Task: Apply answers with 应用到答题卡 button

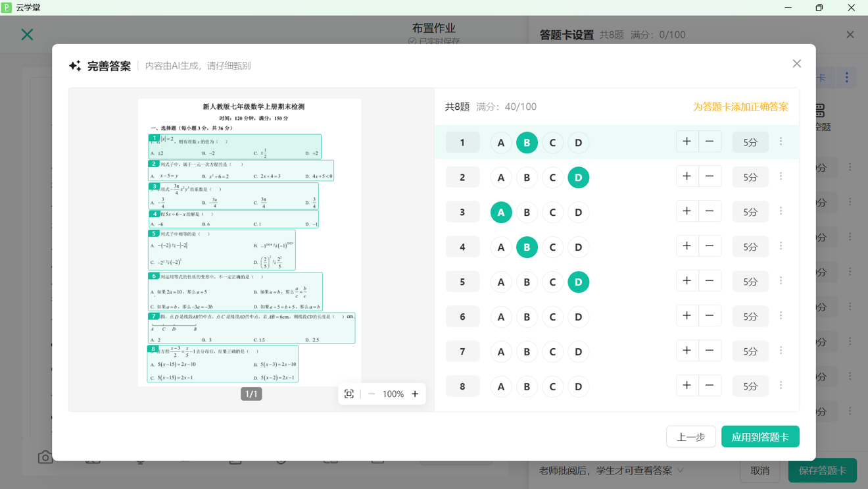Action: [x=760, y=437]
